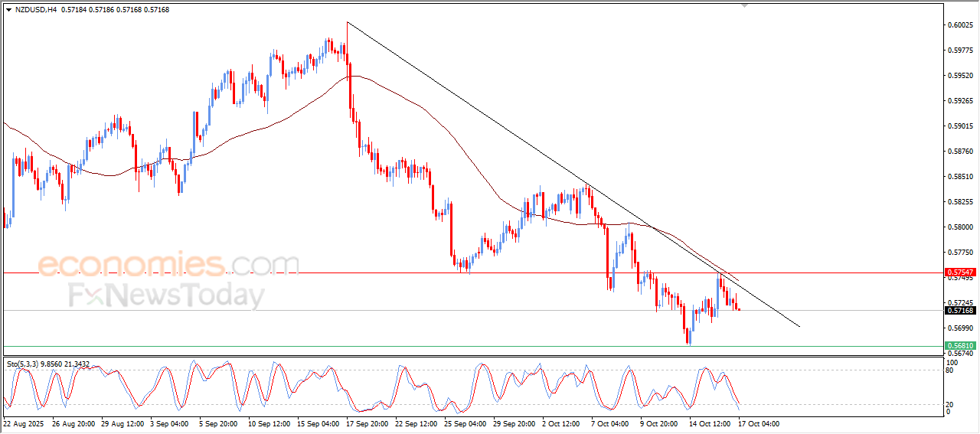The image size is (980, 434).
Task: Click the stochastic 80 level scale label
Action: coord(952,370)
